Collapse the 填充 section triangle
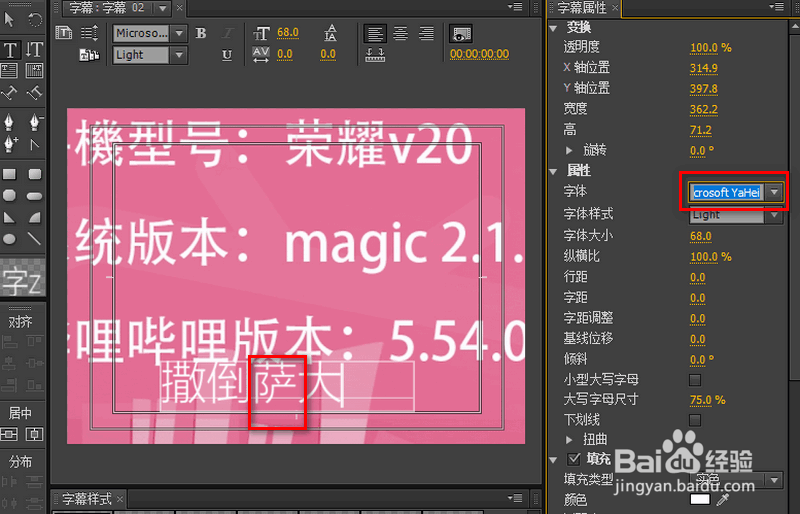The height and width of the screenshot is (514, 800). tap(554, 460)
